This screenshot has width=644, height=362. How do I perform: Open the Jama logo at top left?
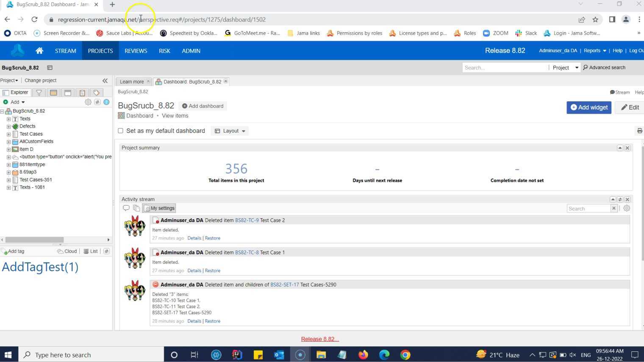17,50
